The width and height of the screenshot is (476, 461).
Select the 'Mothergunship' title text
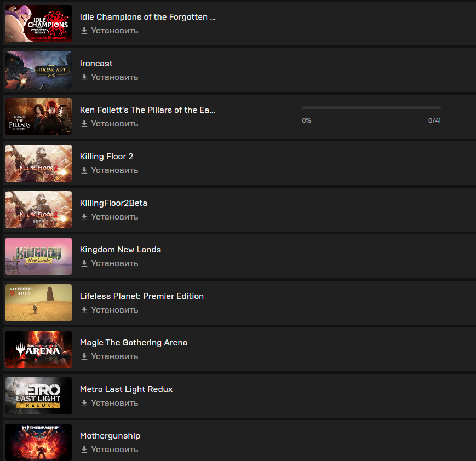110,436
